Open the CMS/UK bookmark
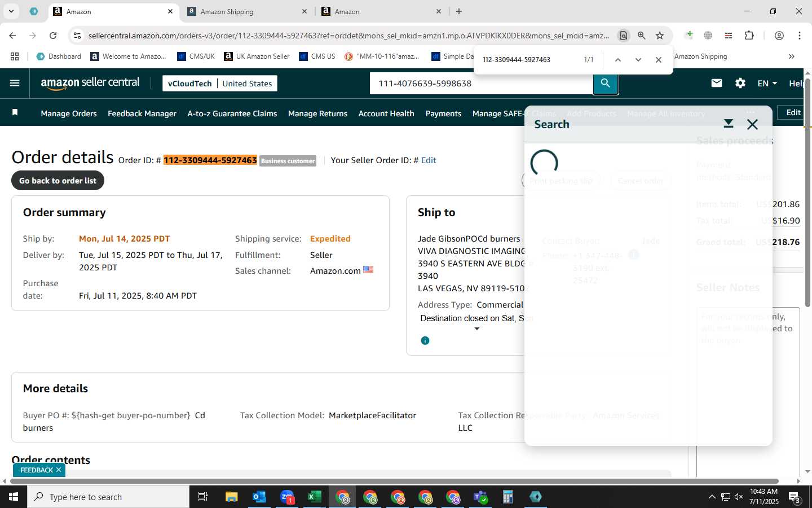 pyautogui.click(x=196, y=56)
